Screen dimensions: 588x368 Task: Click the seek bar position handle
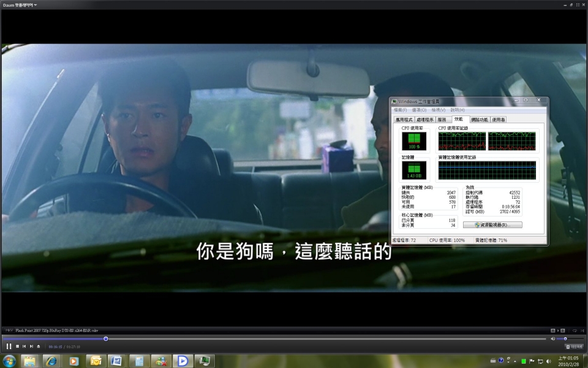pos(106,339)
